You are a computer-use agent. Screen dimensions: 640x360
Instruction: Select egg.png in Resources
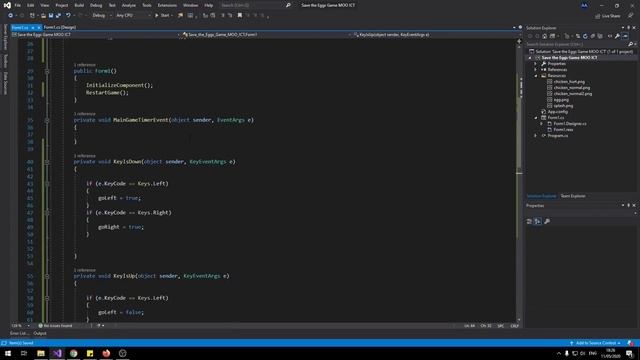[x=561, y=100]
